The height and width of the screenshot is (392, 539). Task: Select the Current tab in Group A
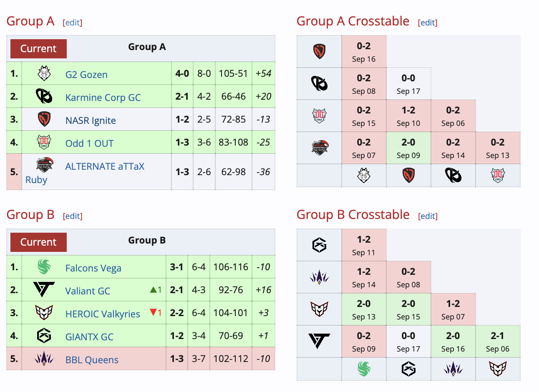click(38, 49)
